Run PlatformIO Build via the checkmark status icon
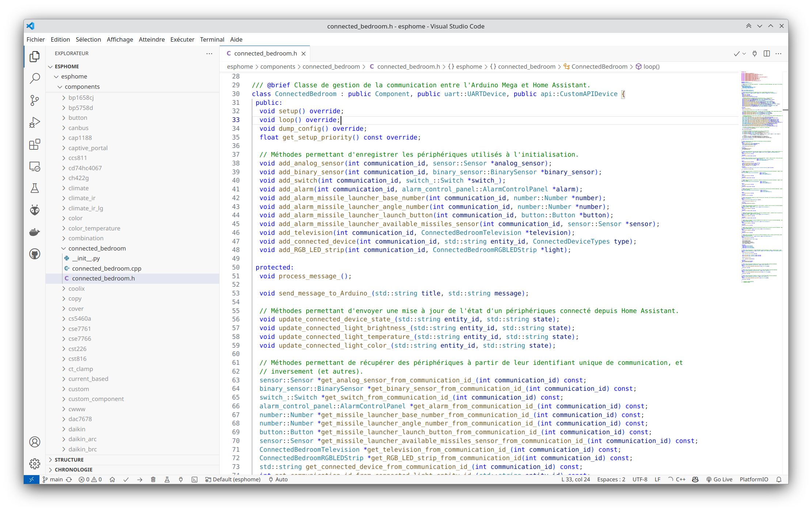The width and height of the screenshot is (812, 512). [126, 479]
